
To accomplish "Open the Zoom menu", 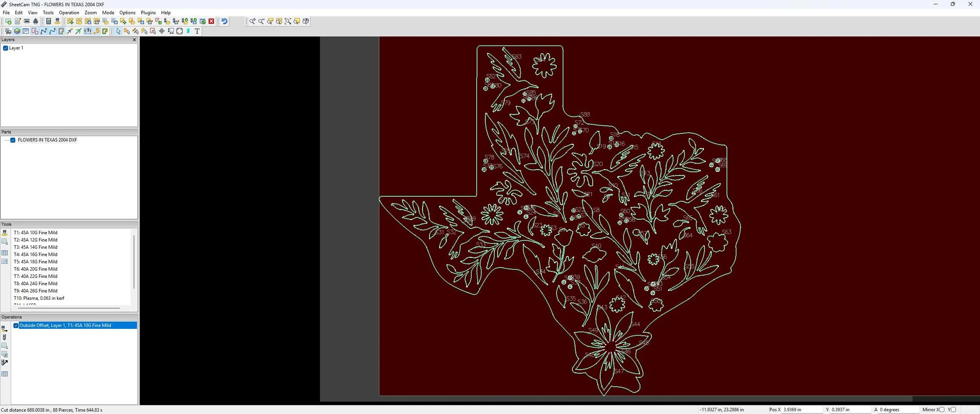I will 91,13.
